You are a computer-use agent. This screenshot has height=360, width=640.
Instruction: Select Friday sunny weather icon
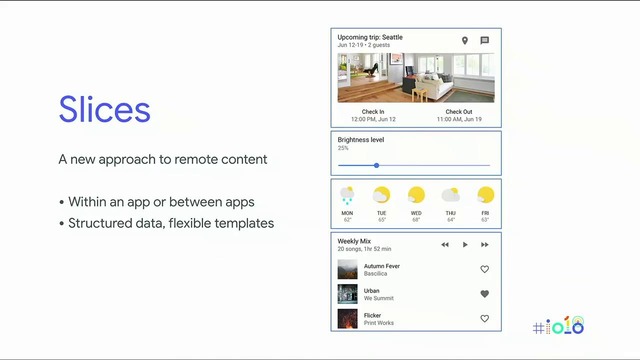point(485,195)
